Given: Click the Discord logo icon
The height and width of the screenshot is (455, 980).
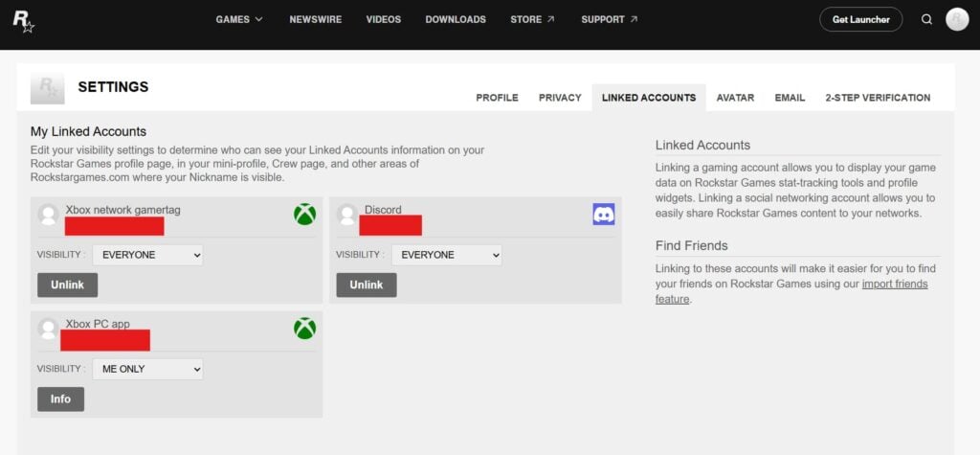Looking at the screenshot, I should [x=604, y=214].
